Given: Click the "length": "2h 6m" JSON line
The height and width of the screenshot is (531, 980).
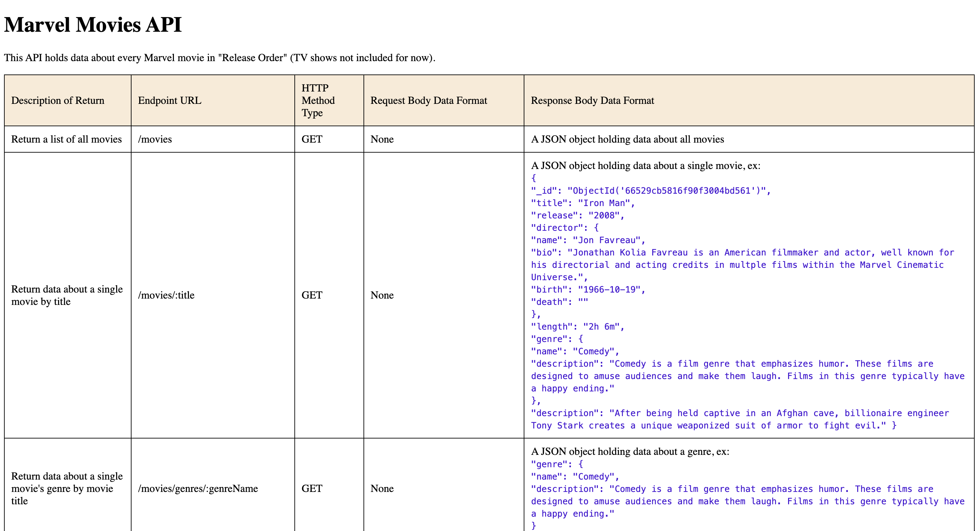Looking at the screenshot, I should point(577,327).
